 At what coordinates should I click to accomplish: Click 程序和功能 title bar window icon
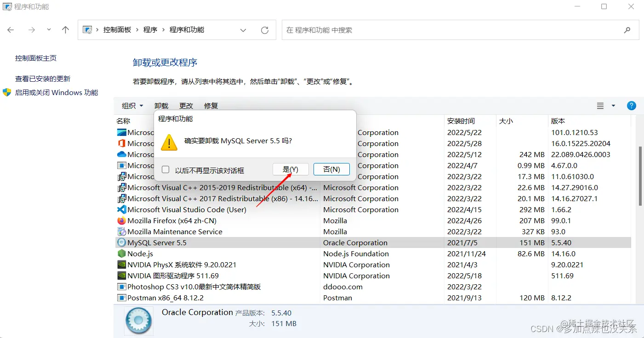tap(7, 7)
